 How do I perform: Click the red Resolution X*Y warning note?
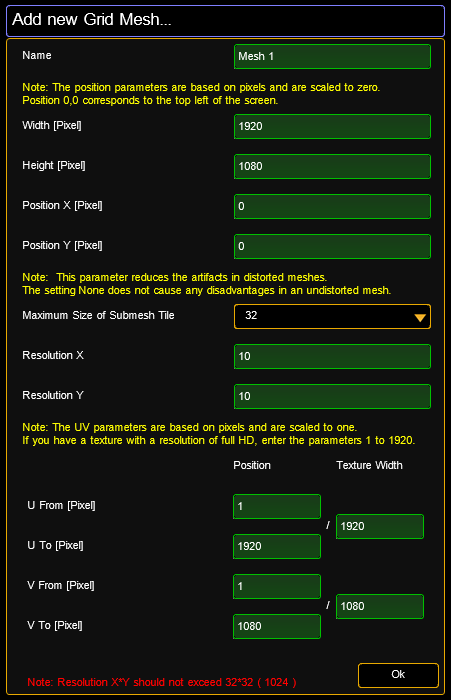pyautogui.click(x=162, y=682)
